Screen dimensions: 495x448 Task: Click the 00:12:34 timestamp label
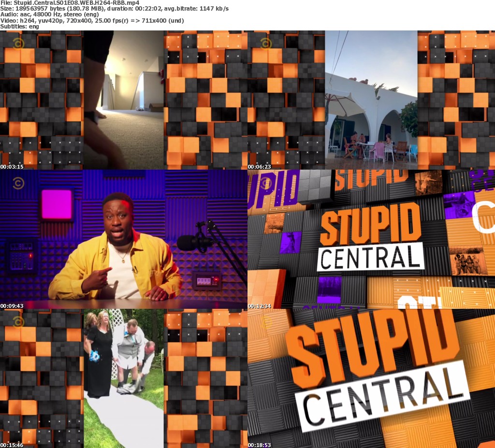point(260,306)
